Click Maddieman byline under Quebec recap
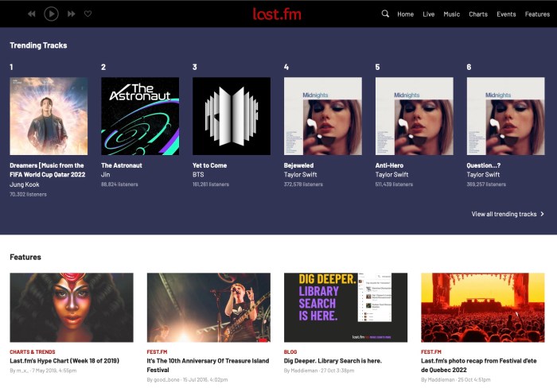The width and height of the screenshot is (557, 392). (441, 380)
